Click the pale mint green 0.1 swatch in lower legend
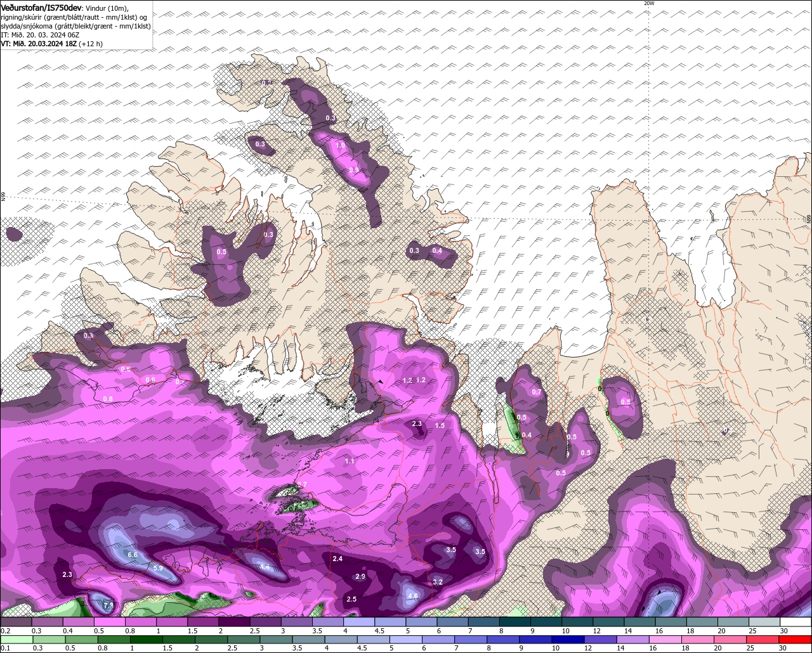The width and height of the screenshot is (812, 653). coord(17,639)
